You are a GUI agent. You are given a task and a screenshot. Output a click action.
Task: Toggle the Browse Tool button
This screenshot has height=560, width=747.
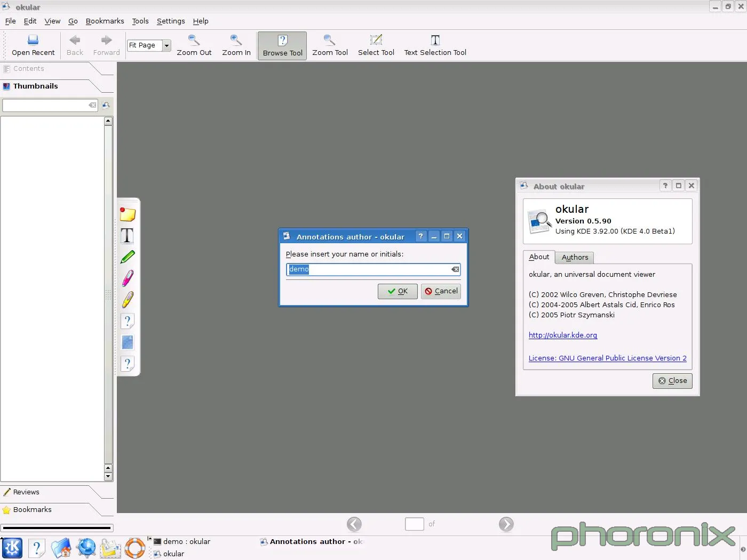282,46
